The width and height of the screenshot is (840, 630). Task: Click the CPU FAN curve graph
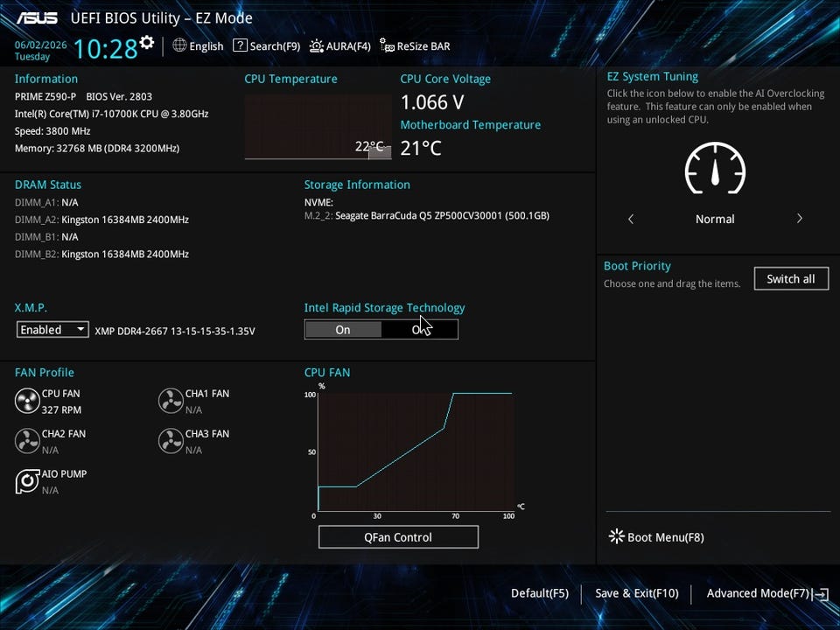coord(416,451)
